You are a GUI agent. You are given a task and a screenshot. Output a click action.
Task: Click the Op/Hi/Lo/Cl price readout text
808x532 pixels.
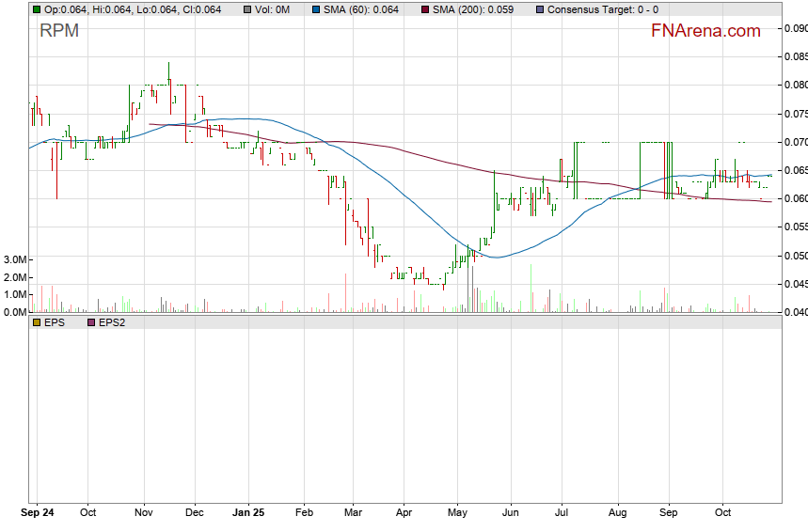point(133,9)
